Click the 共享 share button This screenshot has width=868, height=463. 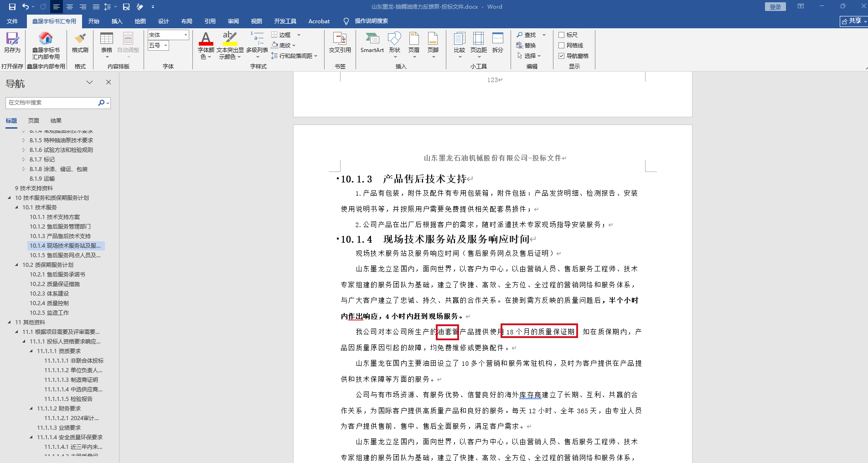853,21
